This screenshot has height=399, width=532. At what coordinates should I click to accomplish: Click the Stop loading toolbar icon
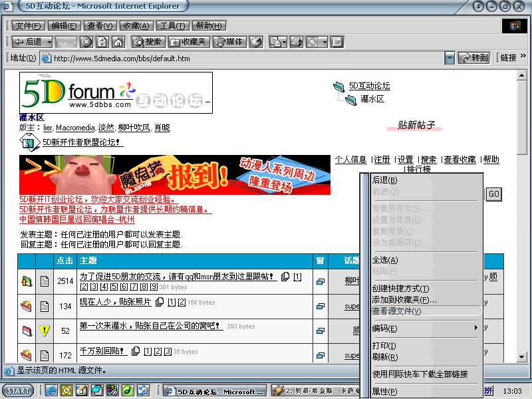(86, 42)
